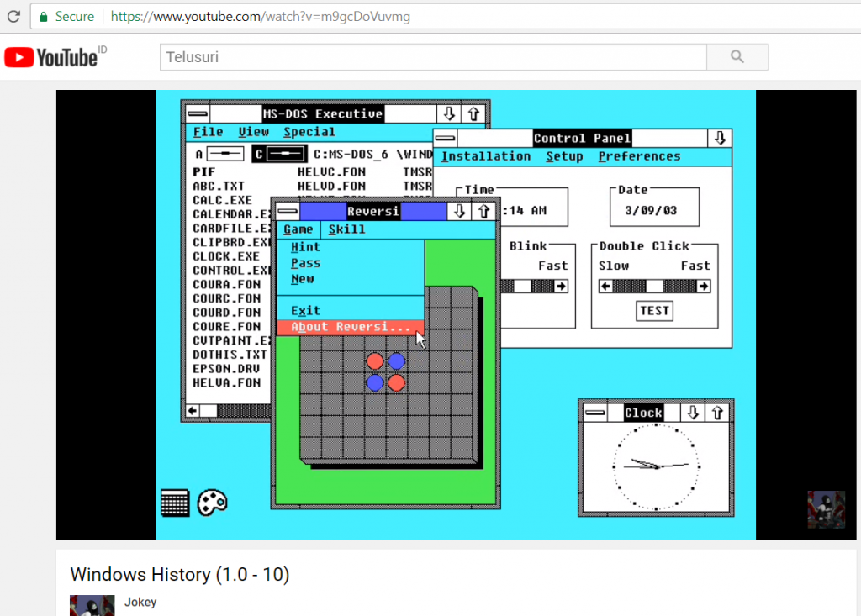The image size is (861, 616).
Task: Open the Reversi system menu box
Action: 288,211
